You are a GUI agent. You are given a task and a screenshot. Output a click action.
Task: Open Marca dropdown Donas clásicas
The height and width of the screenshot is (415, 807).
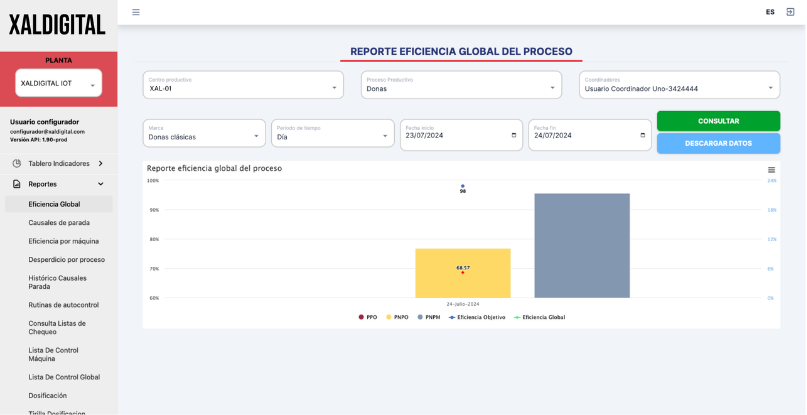(204, 134)
